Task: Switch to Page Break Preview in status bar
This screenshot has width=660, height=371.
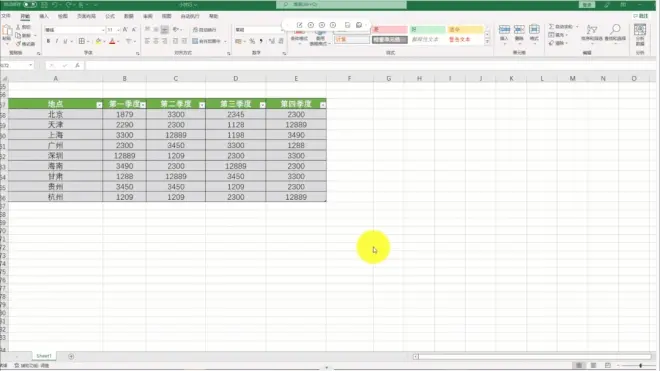Action: (608, 366)
